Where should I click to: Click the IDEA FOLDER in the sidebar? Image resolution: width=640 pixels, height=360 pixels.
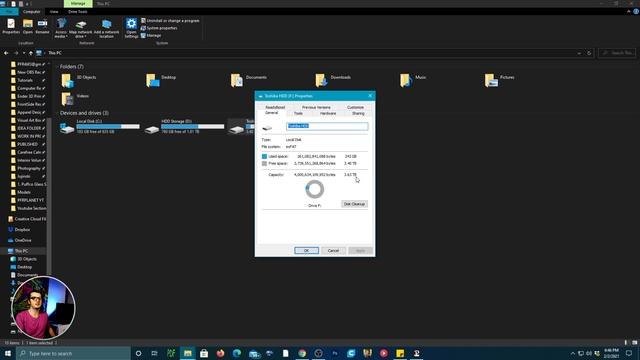29,128
